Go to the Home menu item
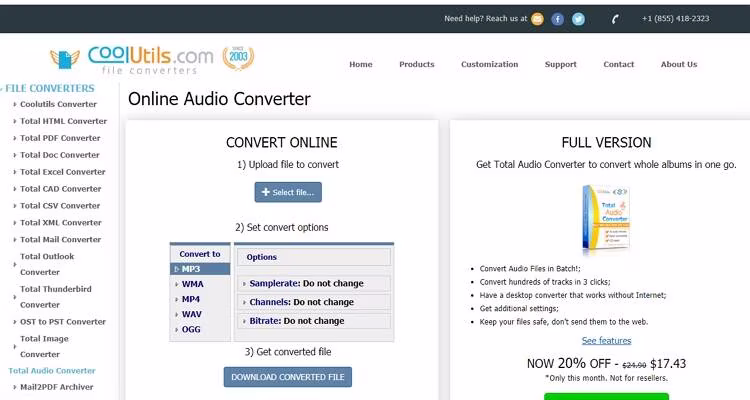This screenshot has width=750, height=400. pos(361,64)
